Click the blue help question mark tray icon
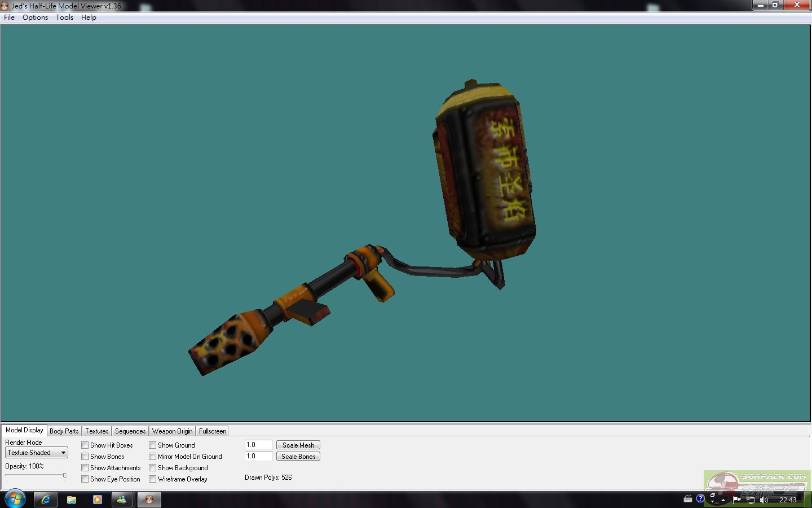This screenshot has height=508, width=812. pyautogui.click(x=700, y=498)
